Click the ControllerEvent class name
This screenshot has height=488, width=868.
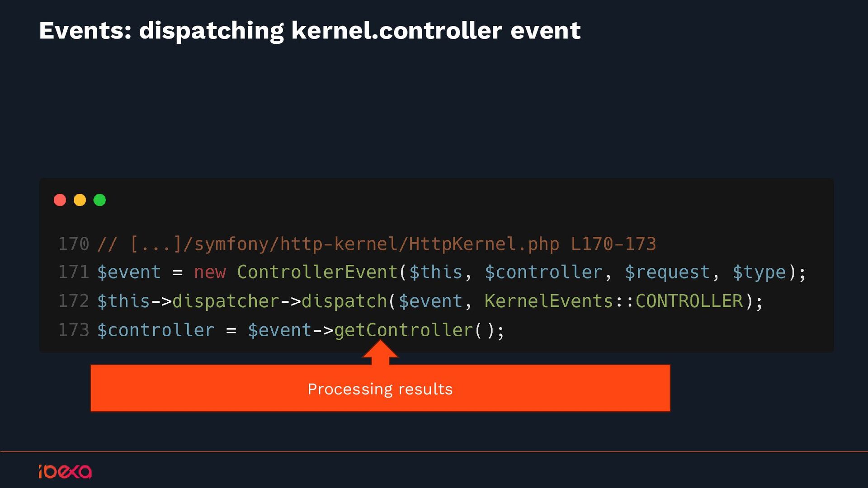[x=317, y=272]
